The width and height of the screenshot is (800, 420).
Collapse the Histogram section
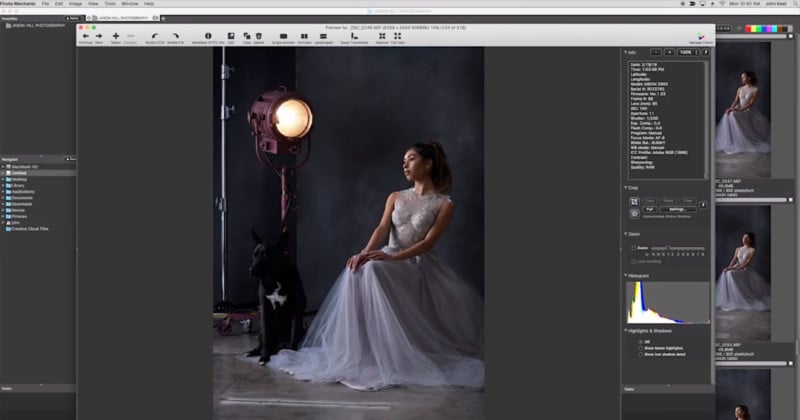point(626,276)
